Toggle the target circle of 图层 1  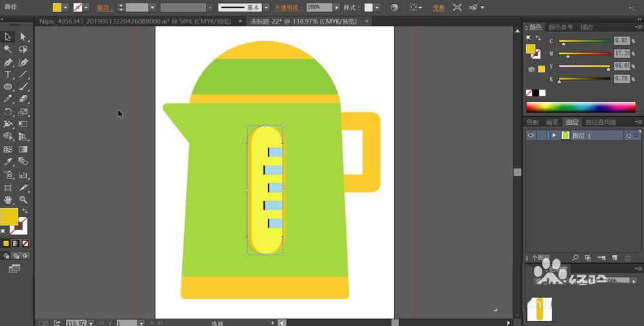629,135
